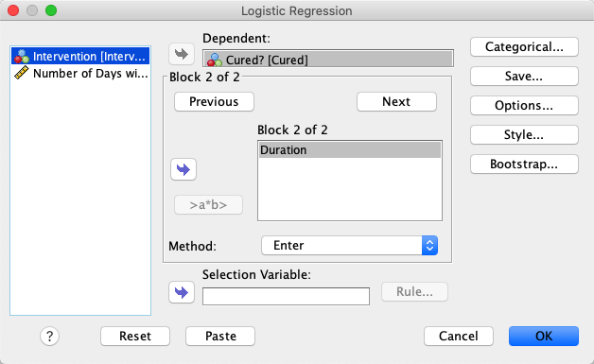Close the Logistic Regression window
Image resolution: width=594 pixels, height=364 pixels.
click(x=13, y=10)
